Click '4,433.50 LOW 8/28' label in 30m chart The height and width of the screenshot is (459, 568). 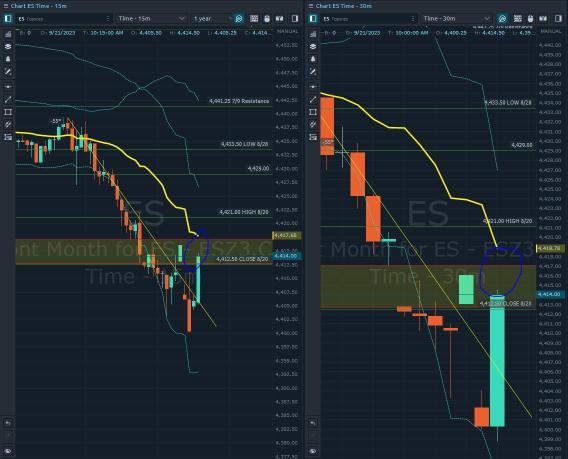508,103
